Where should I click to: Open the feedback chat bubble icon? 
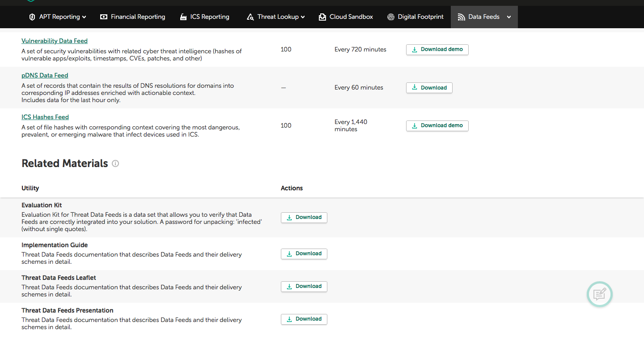click(x=599, y=294)
